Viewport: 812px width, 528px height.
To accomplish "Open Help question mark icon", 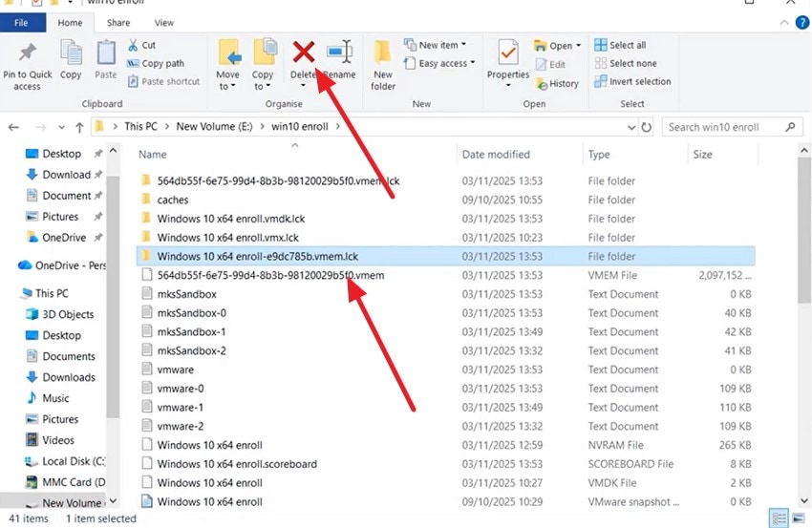I will coord(802,22).
